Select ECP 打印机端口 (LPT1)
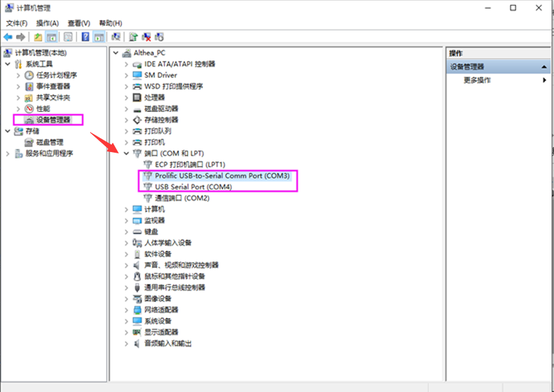This screenshot has width=554, height=392. coord(190,165)
